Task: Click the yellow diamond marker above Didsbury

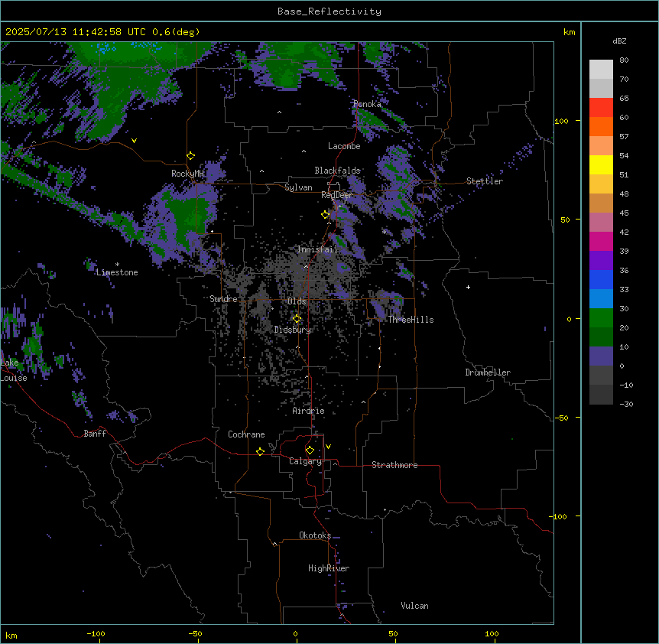Action: pos(297,319)
